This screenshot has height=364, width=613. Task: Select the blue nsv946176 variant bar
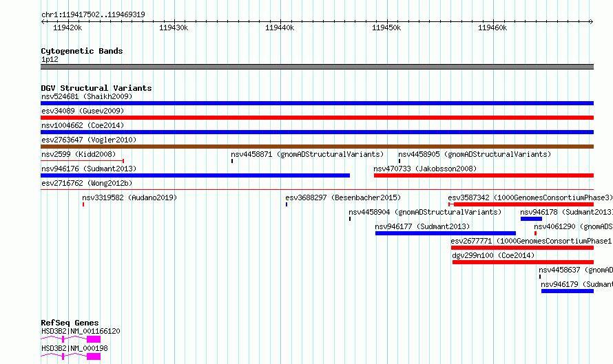195,175
